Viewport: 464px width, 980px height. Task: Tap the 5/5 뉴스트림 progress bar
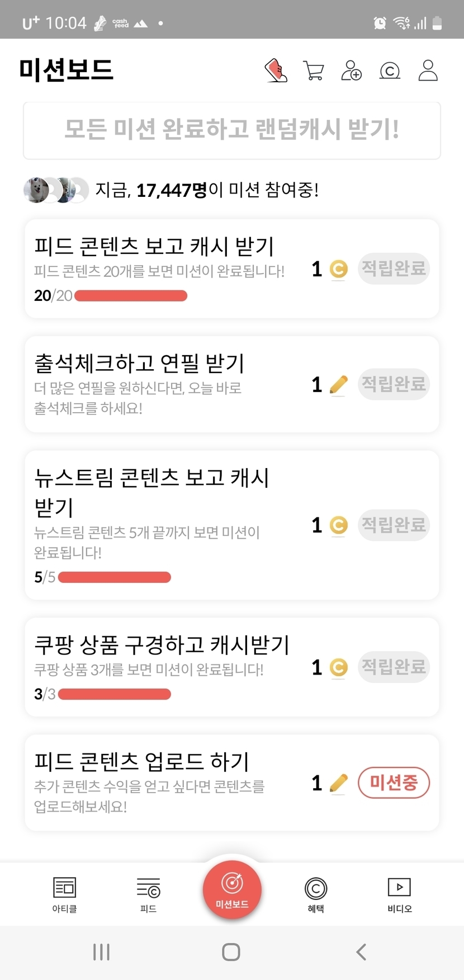coord(114,577)
